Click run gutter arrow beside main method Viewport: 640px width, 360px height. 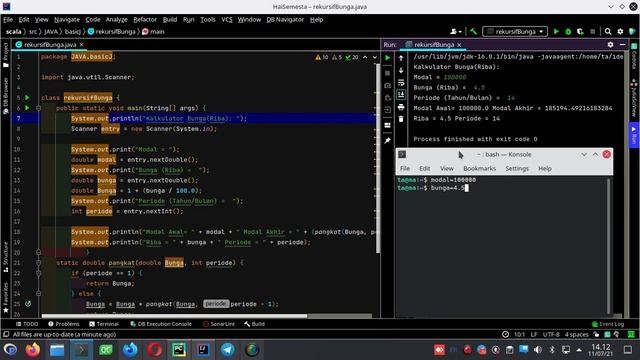(x=27, y=108)
